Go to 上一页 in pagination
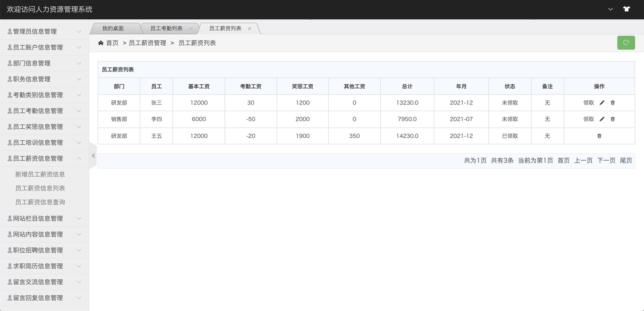Viewport: 644px width, 311px height. pos(583,161)
